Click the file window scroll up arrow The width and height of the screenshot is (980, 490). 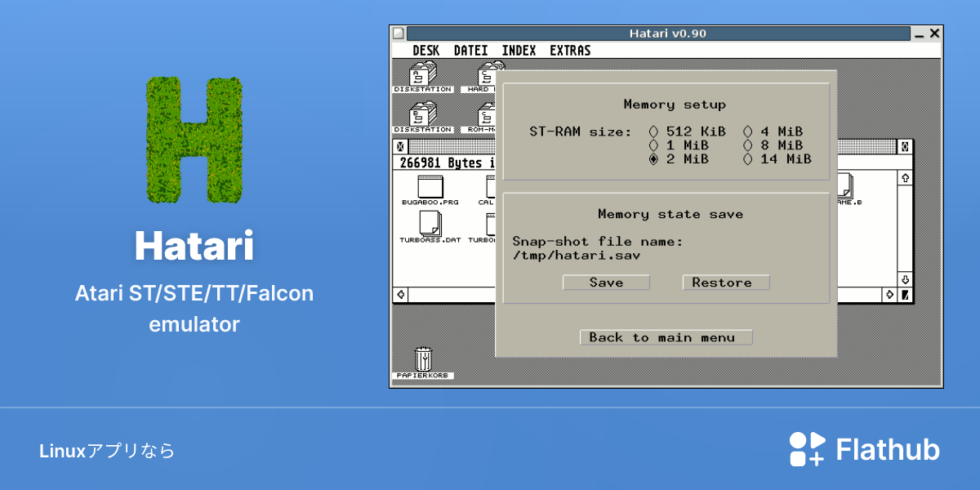pos(905,177)
